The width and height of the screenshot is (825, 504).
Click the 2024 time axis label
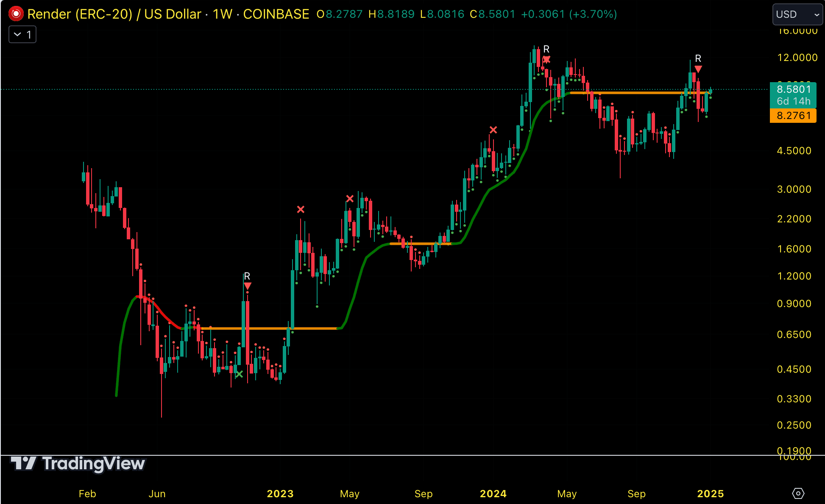(x=493, y=493)
